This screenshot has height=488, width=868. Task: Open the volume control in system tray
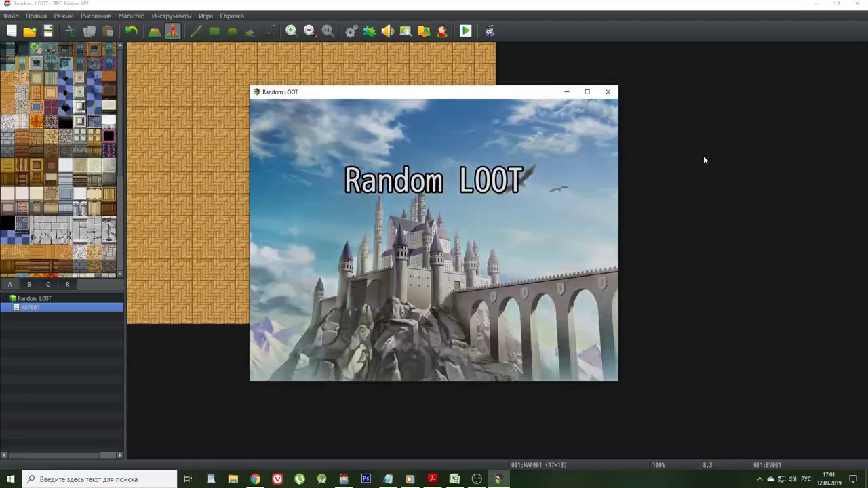[793, 479]
